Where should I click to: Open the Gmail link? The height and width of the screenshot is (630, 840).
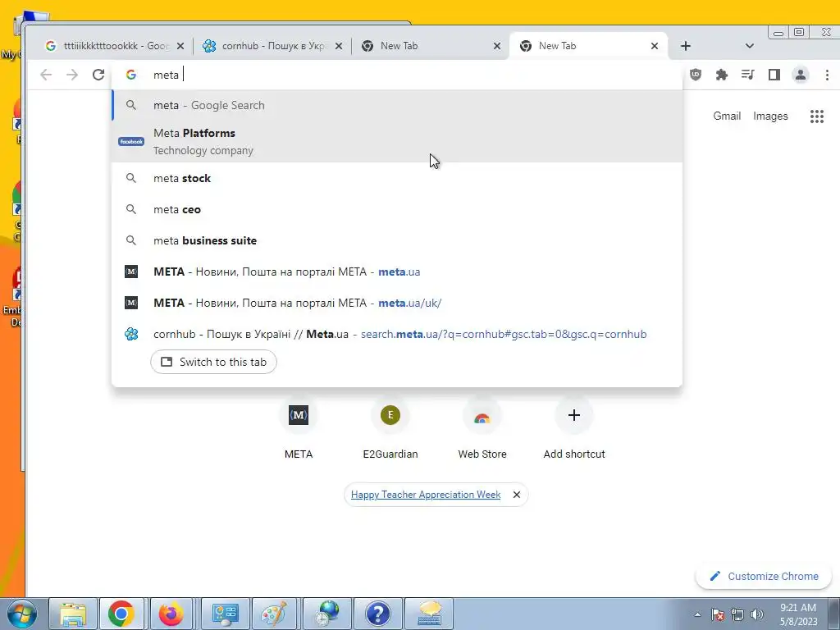[727, 116]
